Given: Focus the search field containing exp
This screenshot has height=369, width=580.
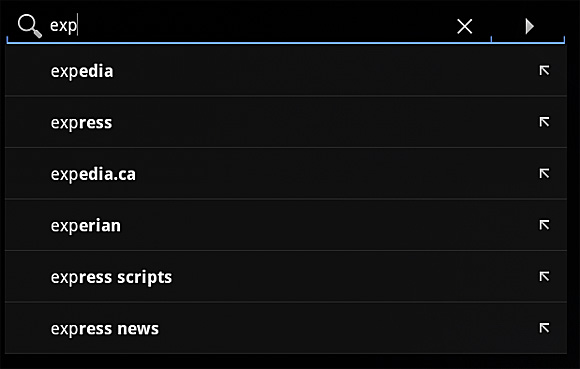Looking at the screenshot, I should (x=248, y=26).
